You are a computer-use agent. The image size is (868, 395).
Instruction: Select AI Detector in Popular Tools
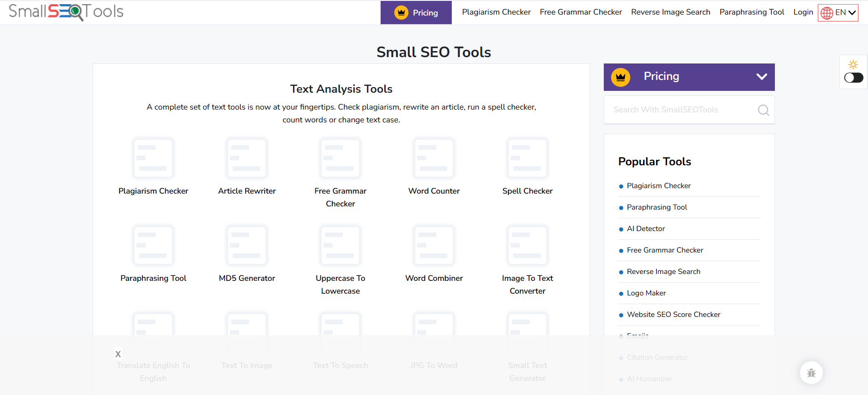[646, 229]
